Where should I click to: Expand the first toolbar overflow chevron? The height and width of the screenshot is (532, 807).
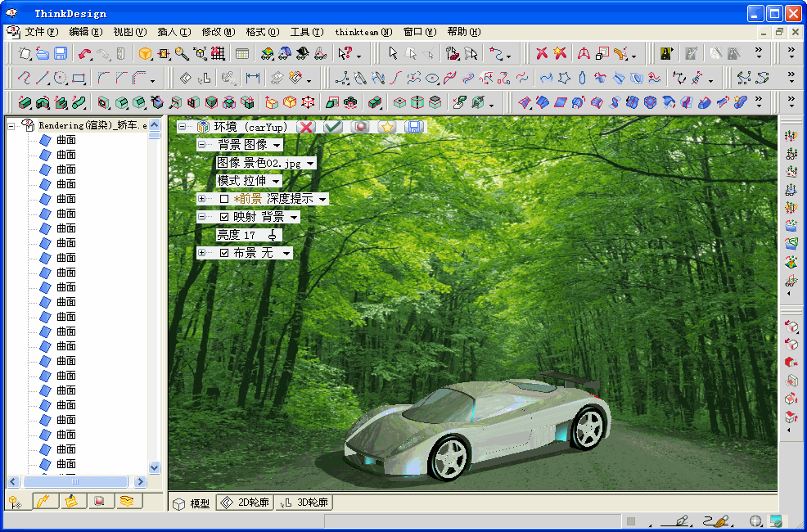[x=759, y=53]
